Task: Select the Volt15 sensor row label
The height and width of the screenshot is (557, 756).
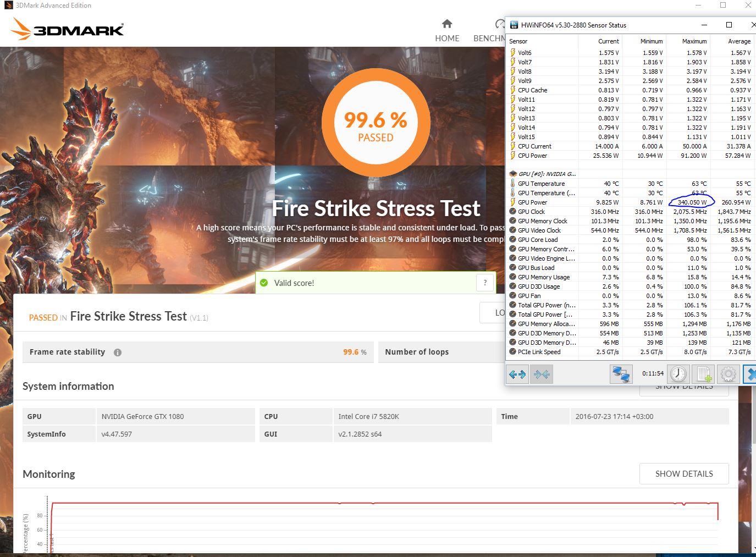Action: pos(526,137)
